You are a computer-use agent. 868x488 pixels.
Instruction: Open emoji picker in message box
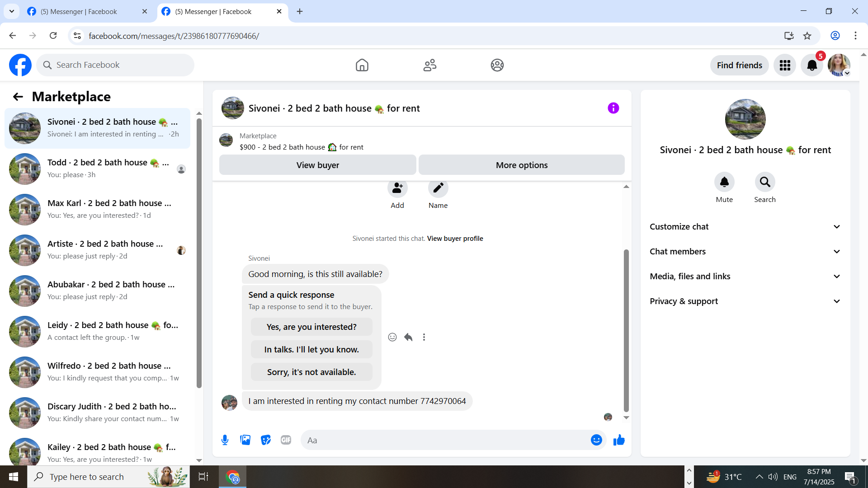[x=596, y=440]
